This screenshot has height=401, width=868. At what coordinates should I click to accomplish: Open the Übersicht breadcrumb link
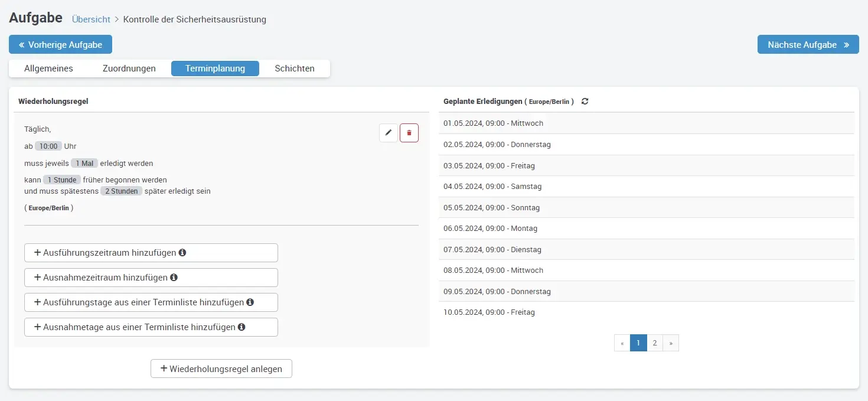91,19
